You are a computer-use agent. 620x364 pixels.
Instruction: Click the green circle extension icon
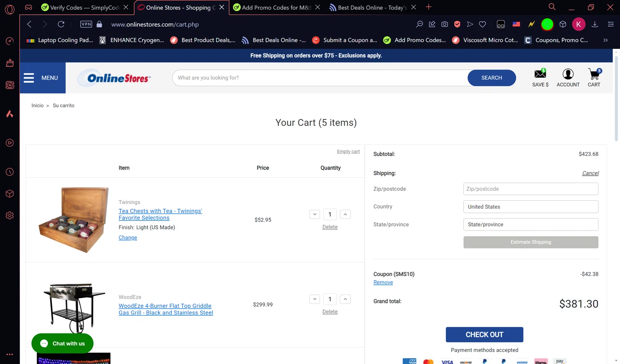tap(547, 24)
